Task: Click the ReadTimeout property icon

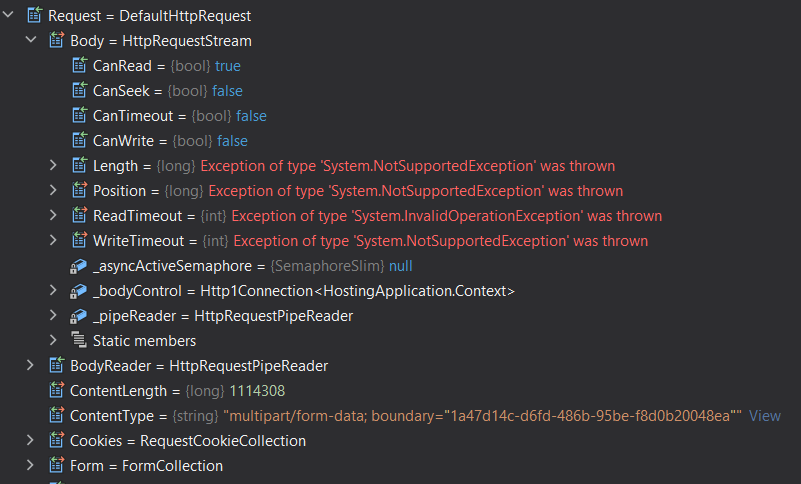Action: coord(79,215)
